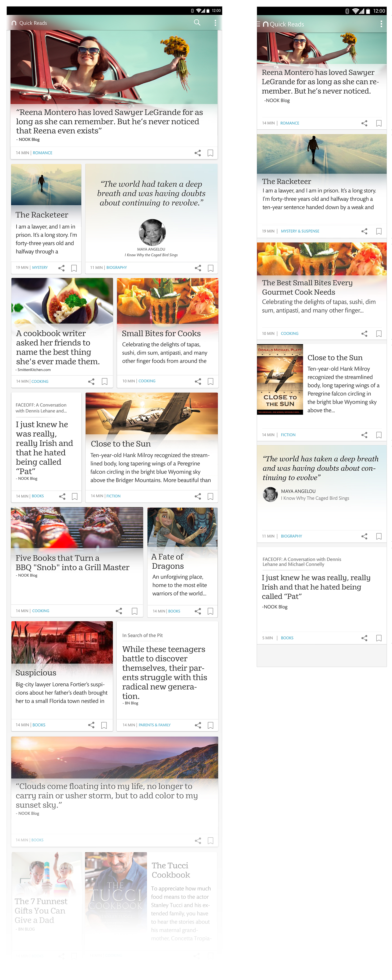Screen dimensions: 392x980
Task: Share the A Fate of Dragons card
Action: (x=198, y=611)
